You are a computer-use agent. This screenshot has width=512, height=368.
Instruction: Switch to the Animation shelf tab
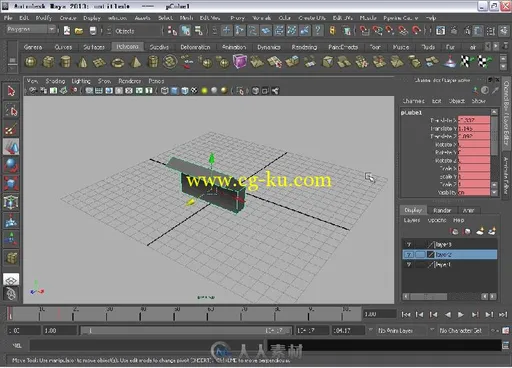[234, 47]
